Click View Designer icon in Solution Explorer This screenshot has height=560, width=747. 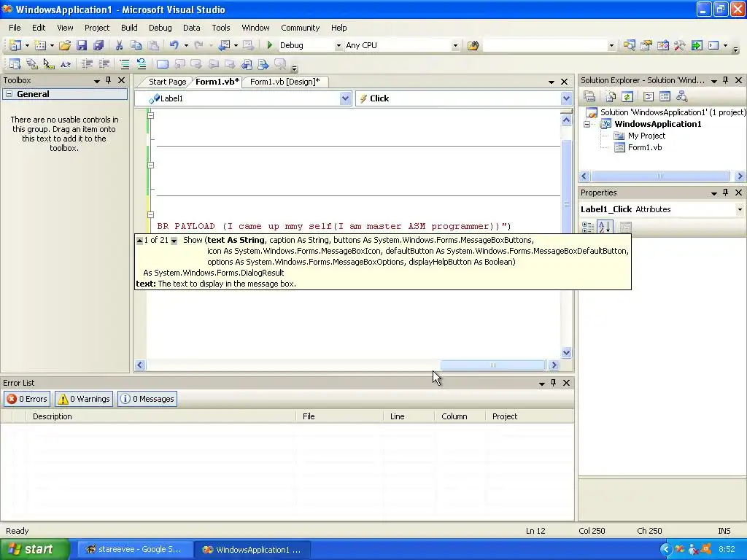tap(665, 97)
